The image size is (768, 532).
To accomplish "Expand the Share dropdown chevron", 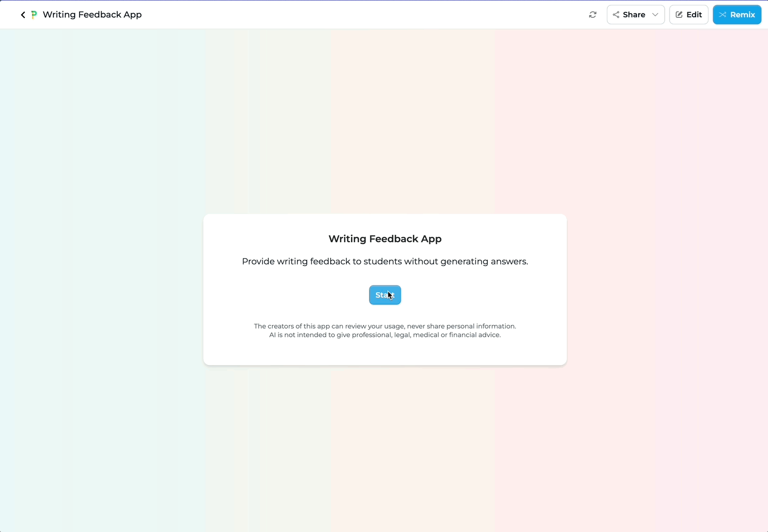I will tap(656, 15).
